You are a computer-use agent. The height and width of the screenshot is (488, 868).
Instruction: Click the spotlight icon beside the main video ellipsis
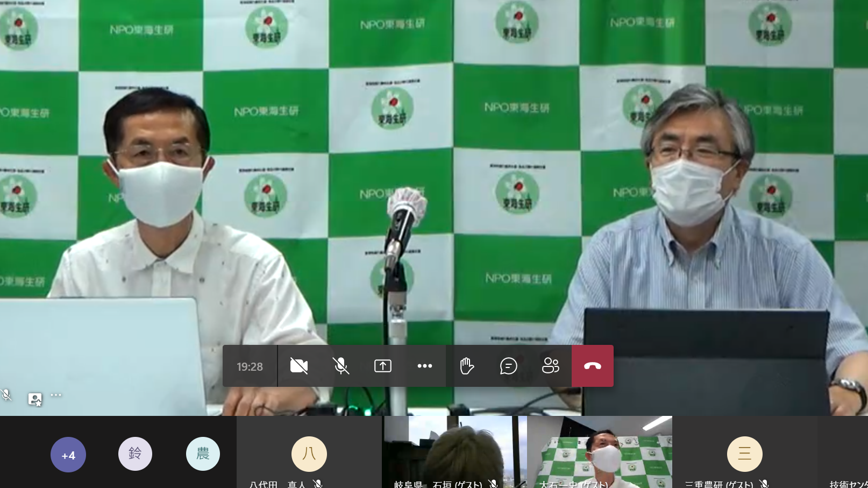(x=35, y=399)
